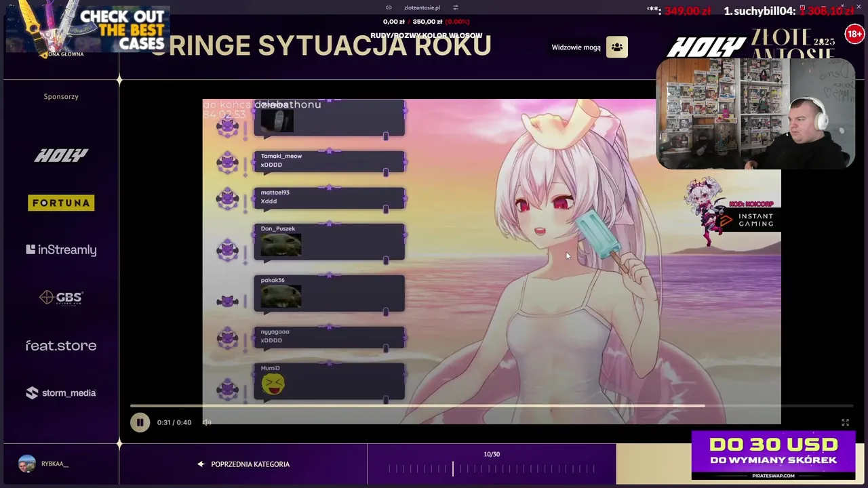Click the viewers group icon button
Screen dimensions: 868x488
click(617, 47)
